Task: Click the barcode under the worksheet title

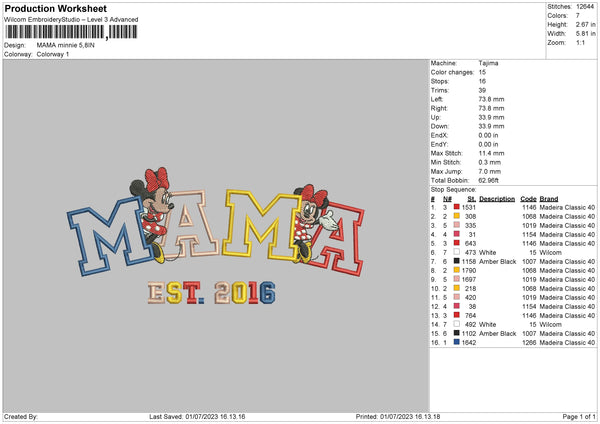Action: click(71, 32)
